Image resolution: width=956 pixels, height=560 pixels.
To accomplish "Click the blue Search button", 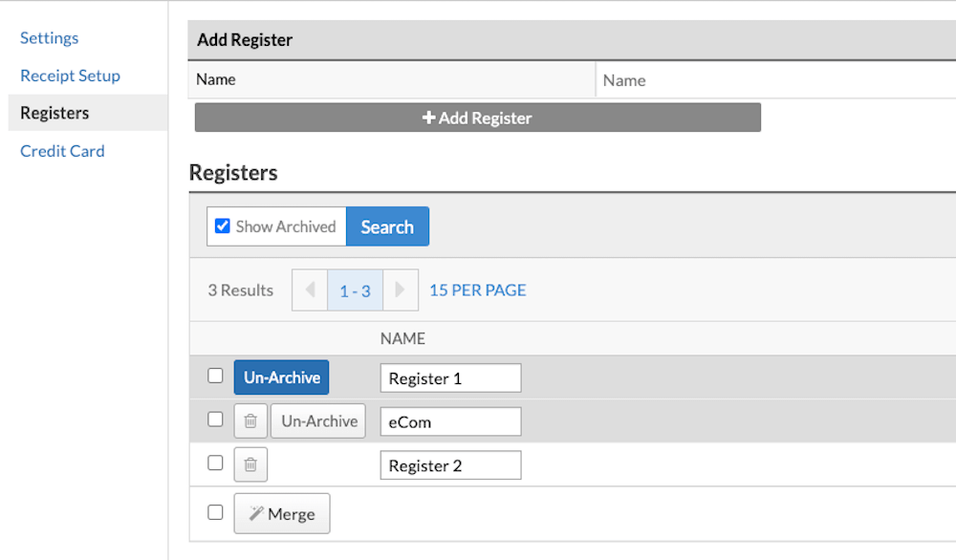I will [x=387, y=226].
